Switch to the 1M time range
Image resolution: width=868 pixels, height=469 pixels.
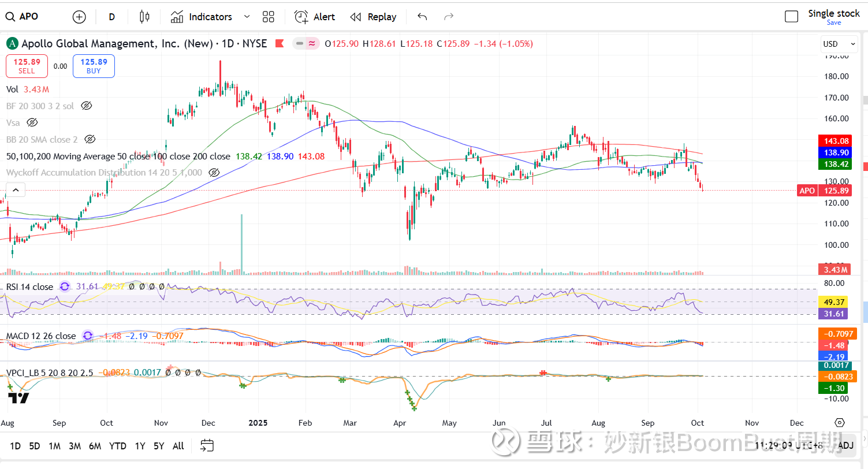coord(54,446)
